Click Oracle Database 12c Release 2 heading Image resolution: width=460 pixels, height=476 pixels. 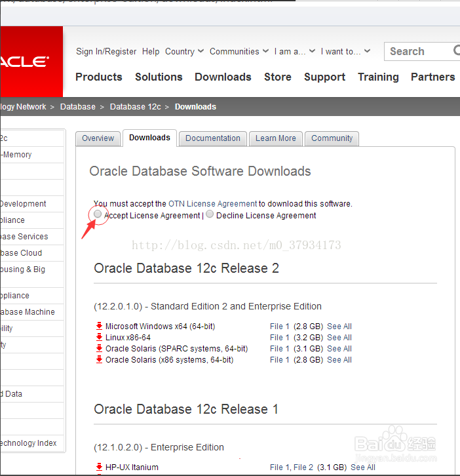[186, 268]
